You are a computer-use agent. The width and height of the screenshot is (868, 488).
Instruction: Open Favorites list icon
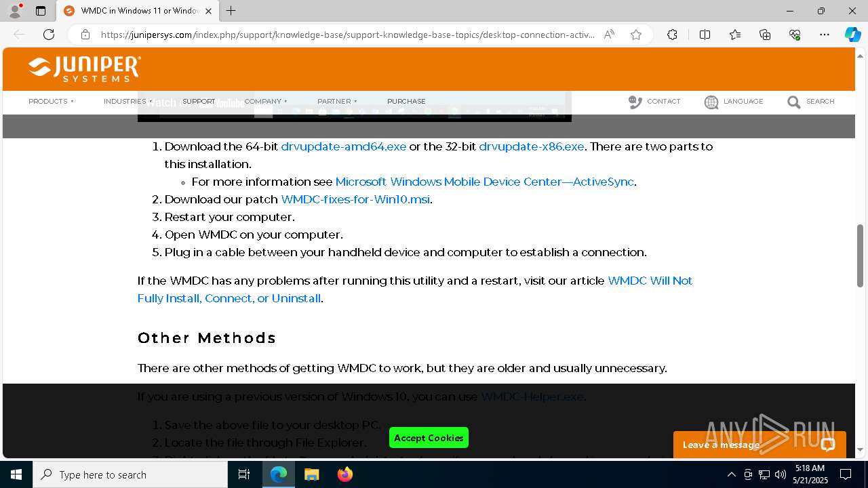click(735, 35)
